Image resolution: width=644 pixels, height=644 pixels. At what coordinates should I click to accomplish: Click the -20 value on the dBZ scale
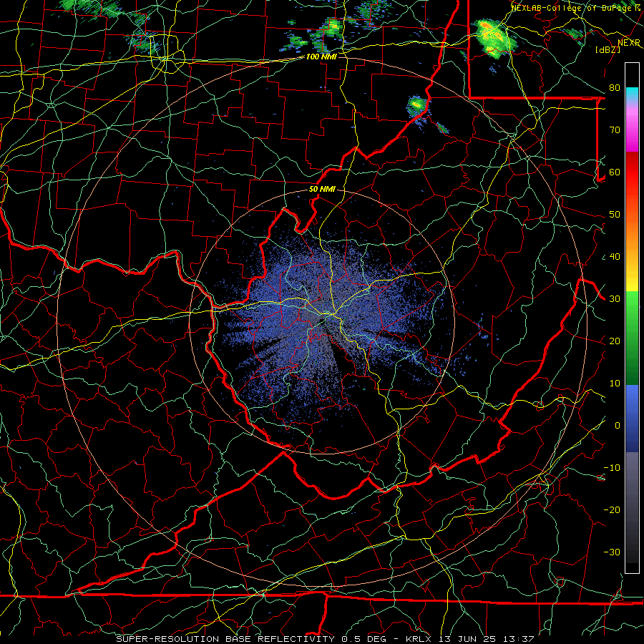[x=612, y=510]
